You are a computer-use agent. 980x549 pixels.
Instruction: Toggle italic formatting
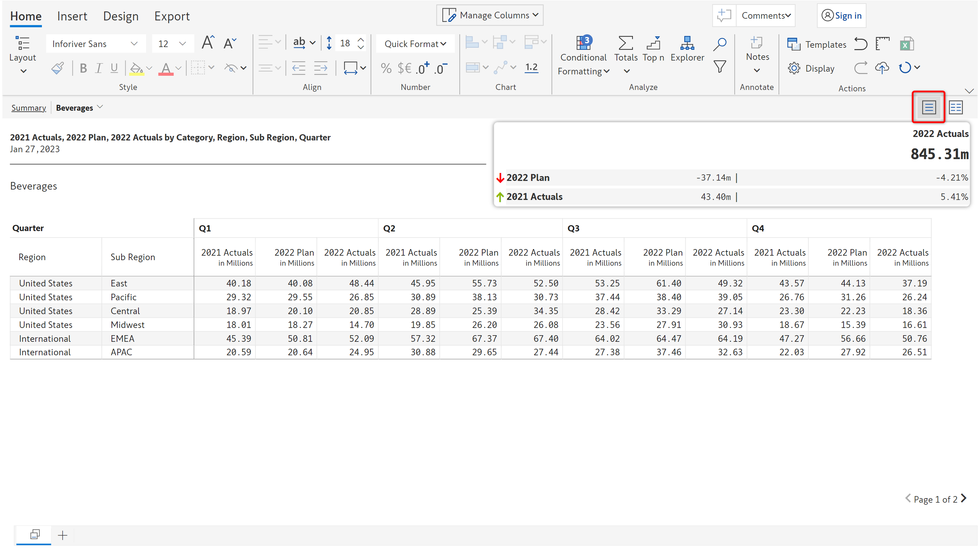[99, 68]
